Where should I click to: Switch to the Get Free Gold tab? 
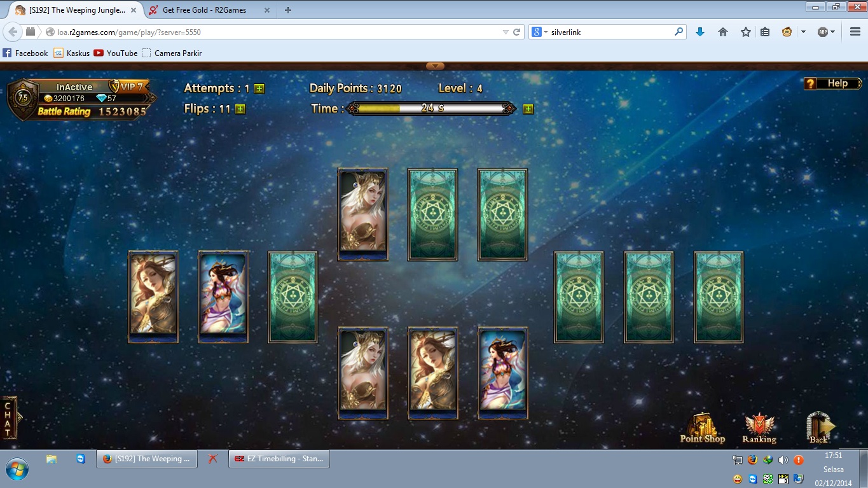point(203,10)
